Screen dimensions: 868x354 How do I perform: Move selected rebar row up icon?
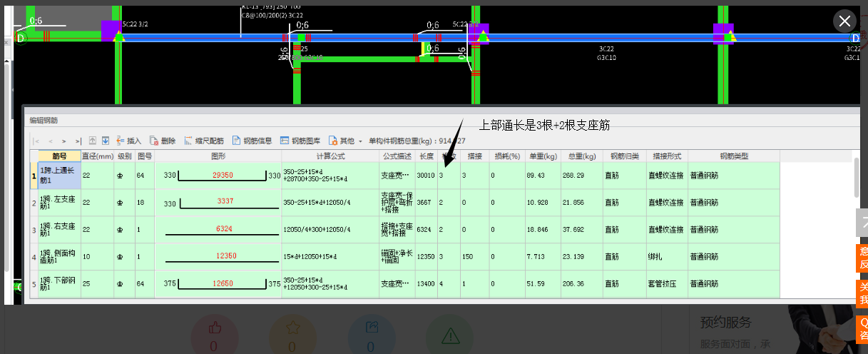click(93, 141)
